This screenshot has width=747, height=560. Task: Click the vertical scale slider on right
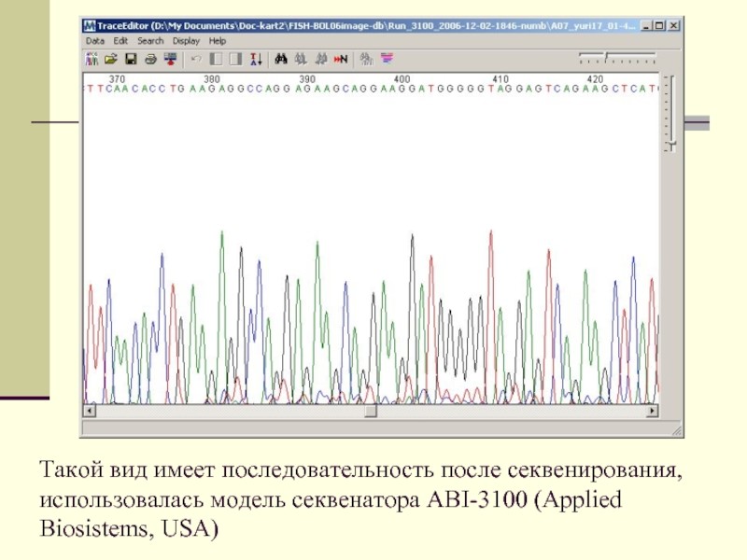point(669,144)
